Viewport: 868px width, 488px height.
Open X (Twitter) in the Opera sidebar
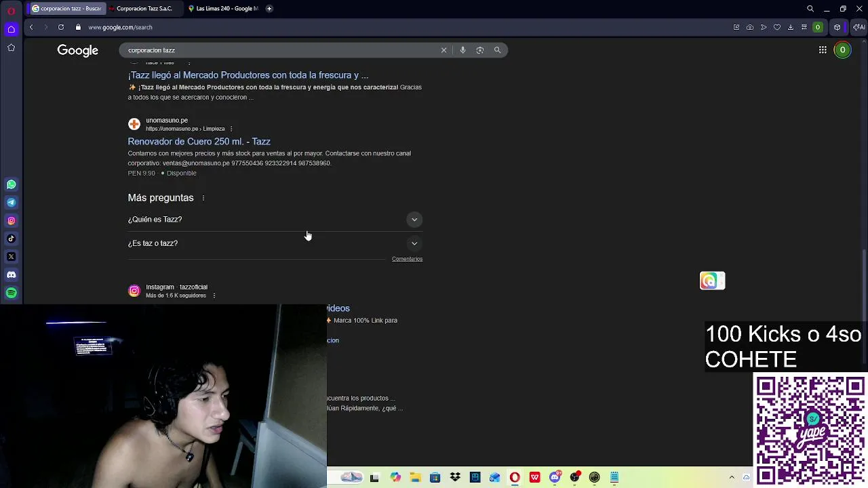12,256
